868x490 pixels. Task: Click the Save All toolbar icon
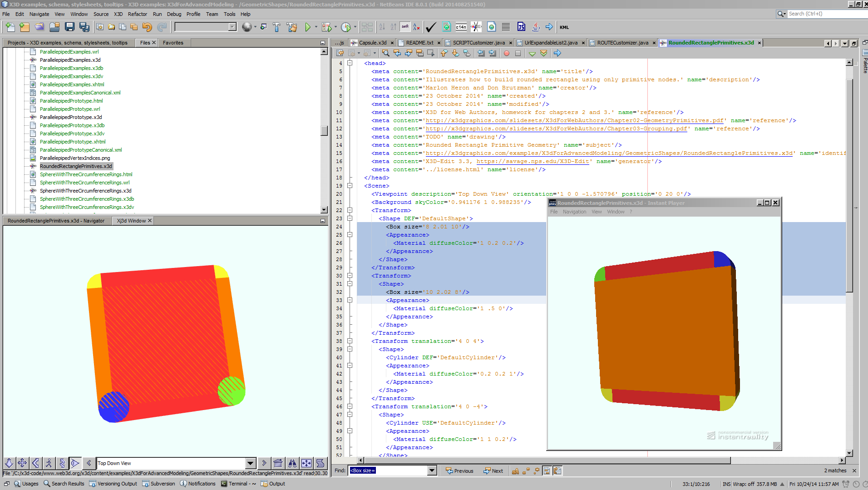84,27
